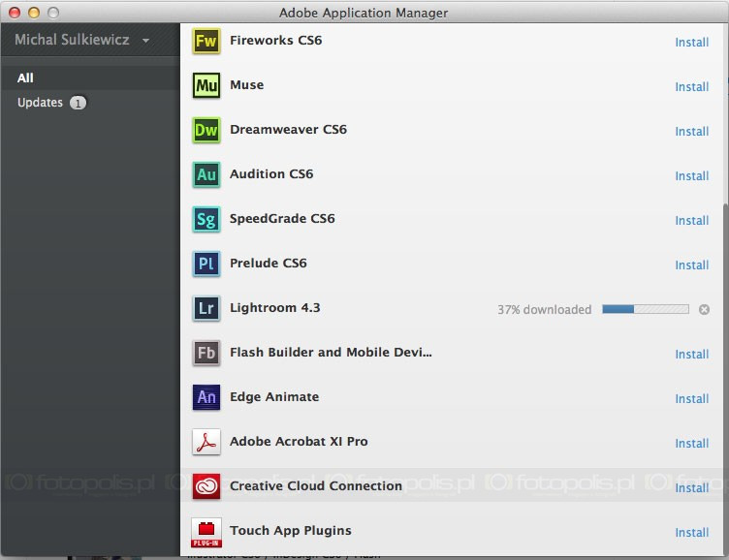Click the Fireworks CS6 name text
The image size is (729, 560).
(275, 41)
